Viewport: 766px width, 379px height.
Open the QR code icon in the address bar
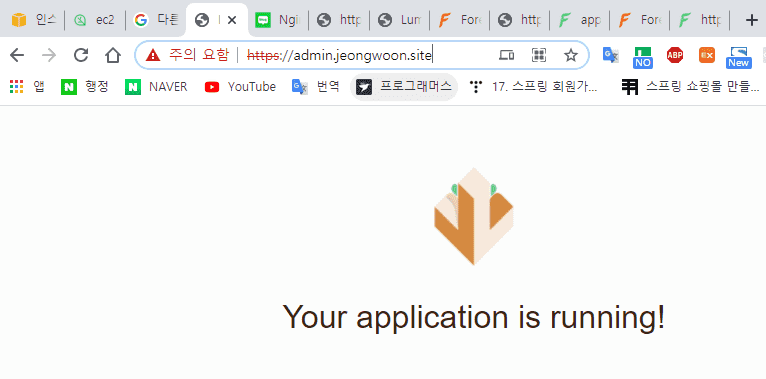538,55
